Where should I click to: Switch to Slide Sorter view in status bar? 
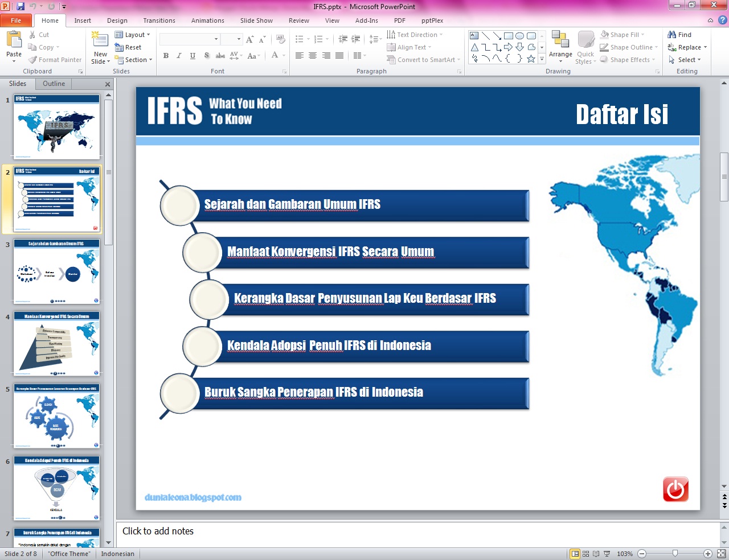click(585, 554)
